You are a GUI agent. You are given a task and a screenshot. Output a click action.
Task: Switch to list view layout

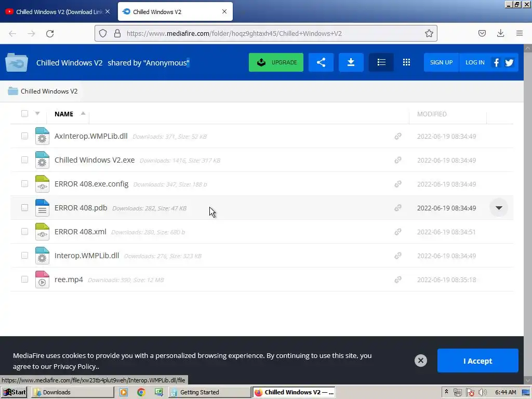click(381, 62)
